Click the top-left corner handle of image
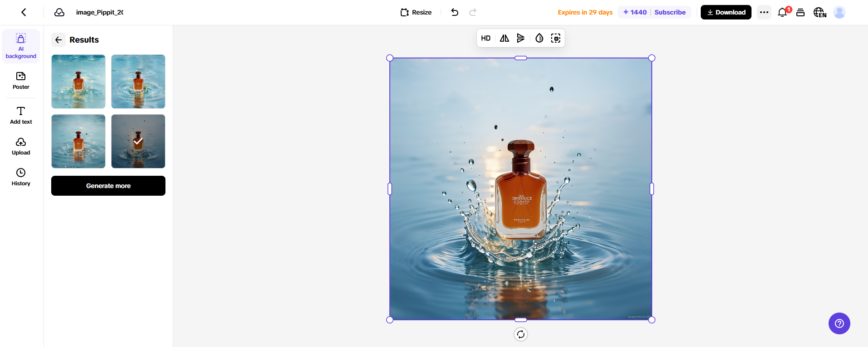 (x=390, y=58)
